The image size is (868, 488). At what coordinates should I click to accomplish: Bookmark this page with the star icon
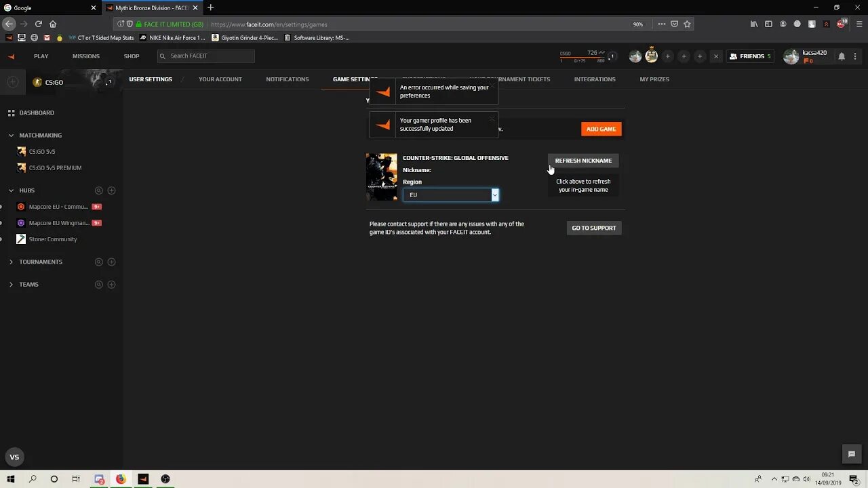click(687, 24)
